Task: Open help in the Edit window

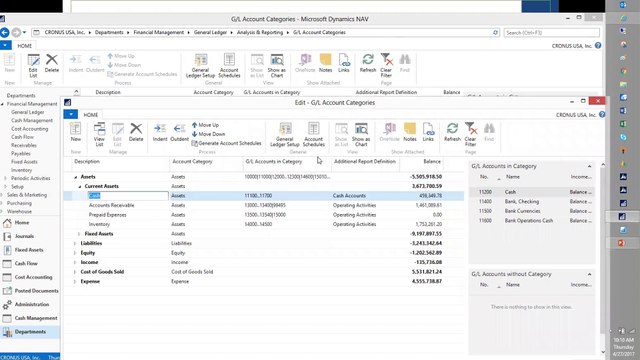Action: pyautogui.click(x=602, y=115)
